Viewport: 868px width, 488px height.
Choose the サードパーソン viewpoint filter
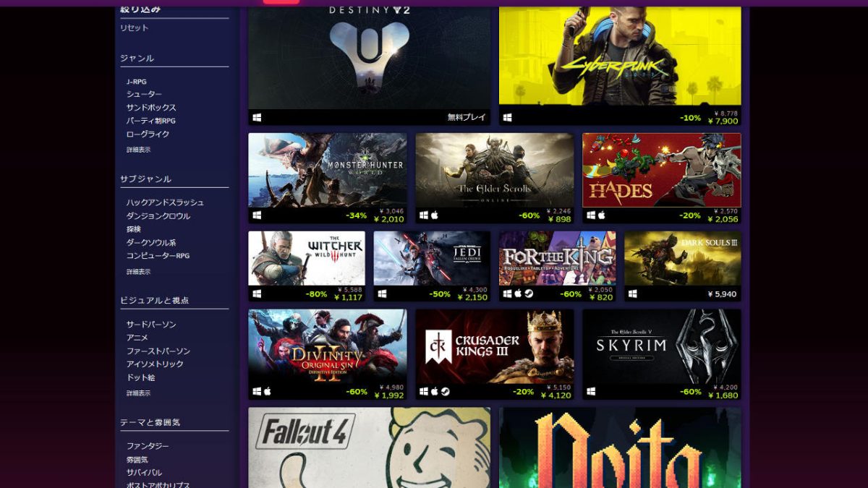151,325
